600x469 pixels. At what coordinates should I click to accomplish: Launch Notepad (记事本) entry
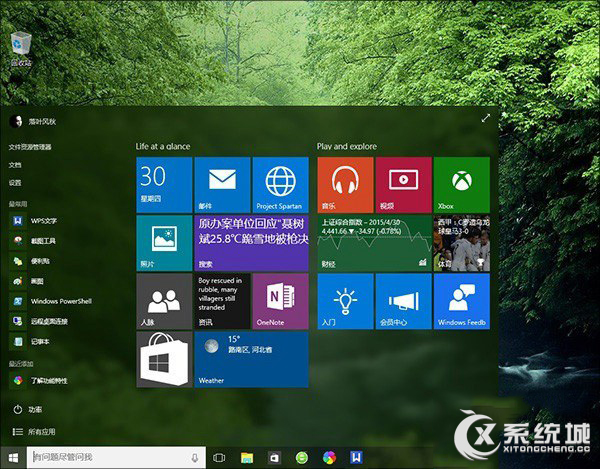click(x=30, y=342)
